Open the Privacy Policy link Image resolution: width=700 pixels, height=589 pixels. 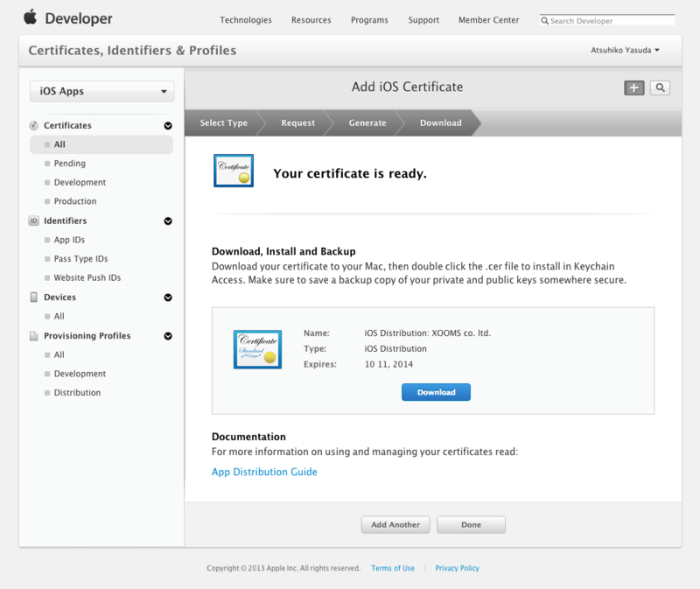(x=457, y=568)
